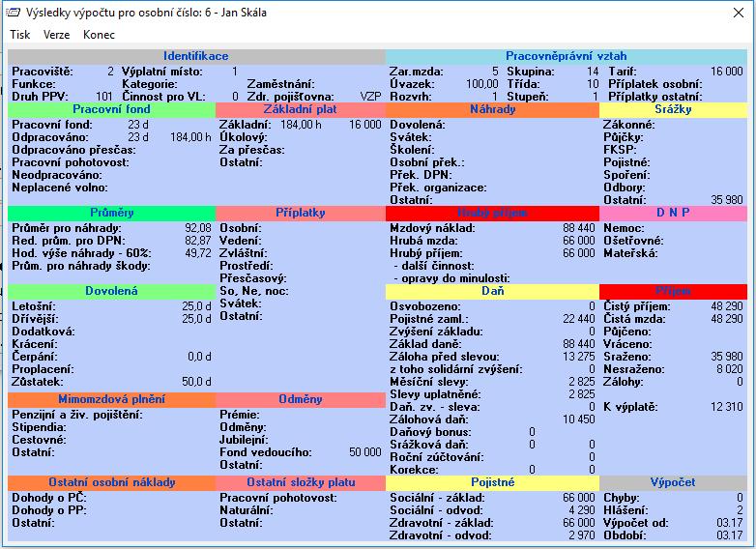Click the Hrubá mzda label

click(423, 241)
